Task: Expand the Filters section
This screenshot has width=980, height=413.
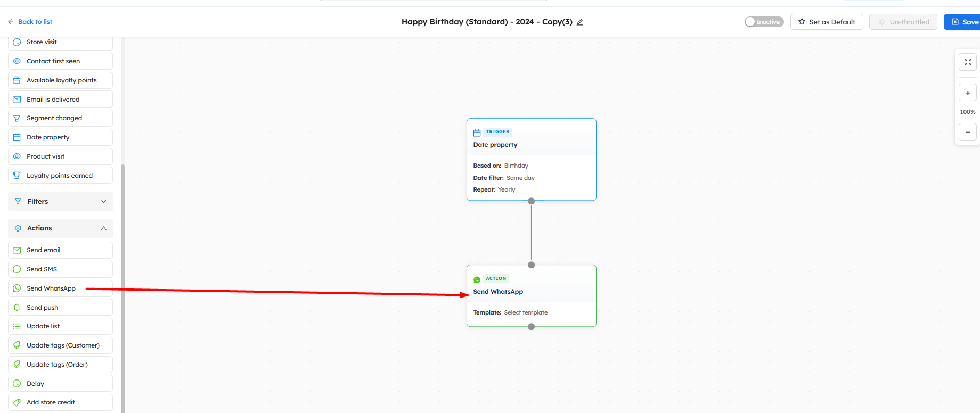Action: point(60,201)
